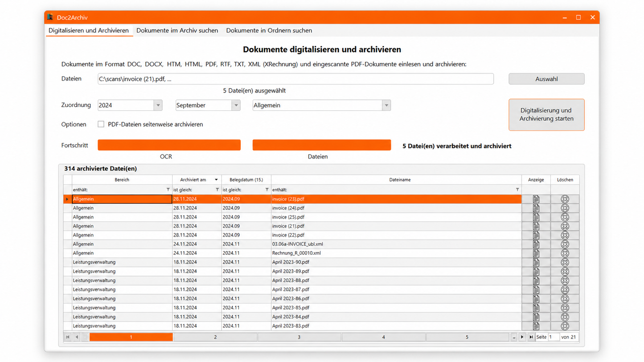Jump to last page in pager
Image resolution: width=644 pixels, height=362 pixels.
pos(531,337)
